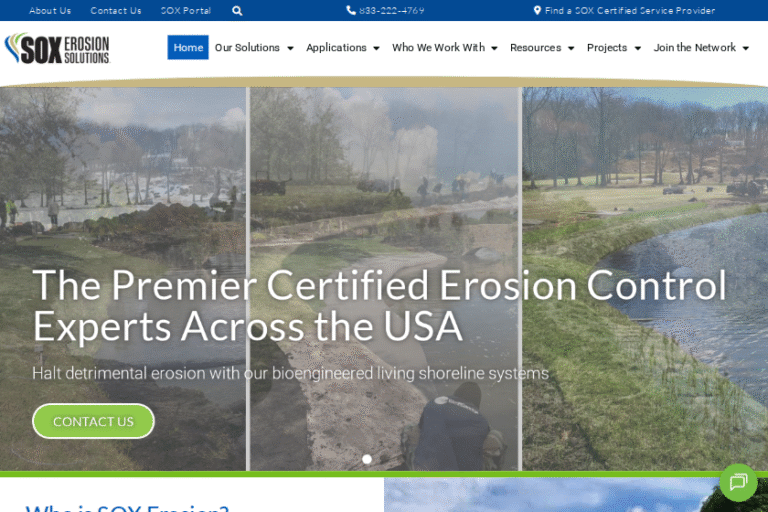
Task: Visit the SOX Portal link
Action: (x=186, y=11)
